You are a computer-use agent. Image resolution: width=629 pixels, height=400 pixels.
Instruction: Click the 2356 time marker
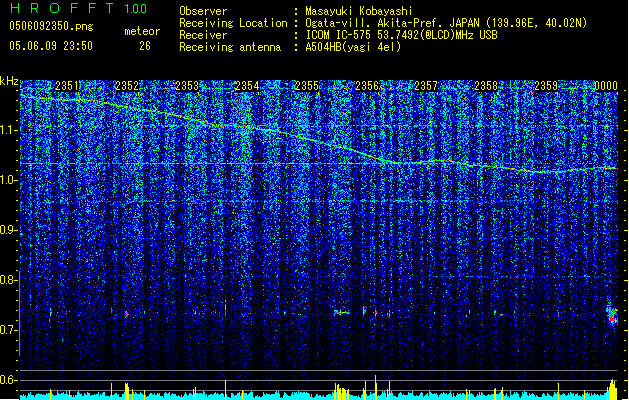point(367,86)
